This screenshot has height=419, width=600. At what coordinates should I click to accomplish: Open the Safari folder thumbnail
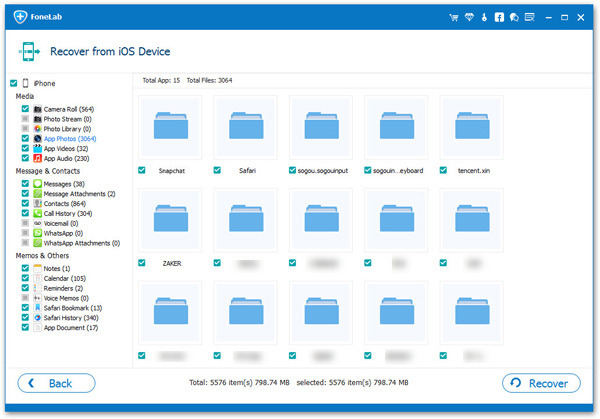click(x=245, y=127)
